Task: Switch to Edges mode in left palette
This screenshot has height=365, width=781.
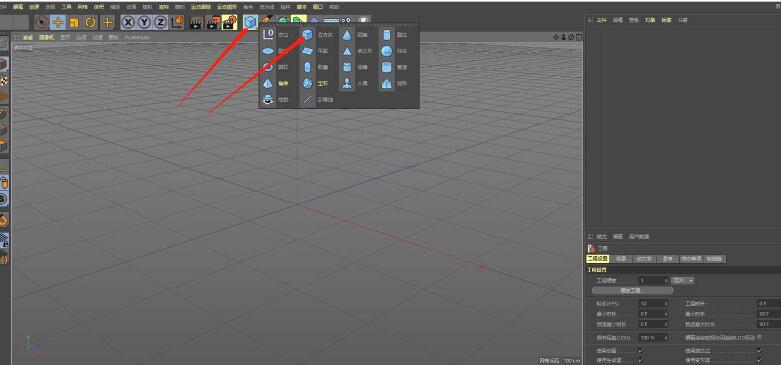Action: (4, 130)
